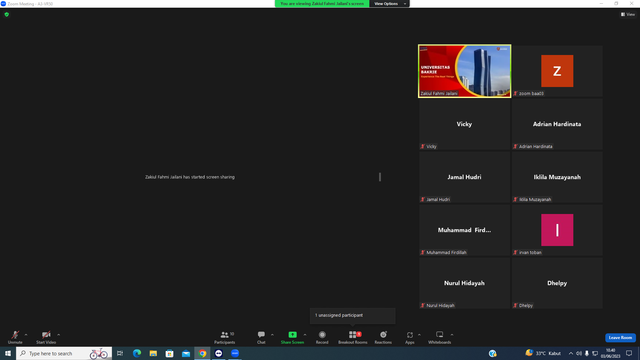Switch to the Zoom taskbar icon
Viewport: 640px width, 360px height.
click(235, 353)
